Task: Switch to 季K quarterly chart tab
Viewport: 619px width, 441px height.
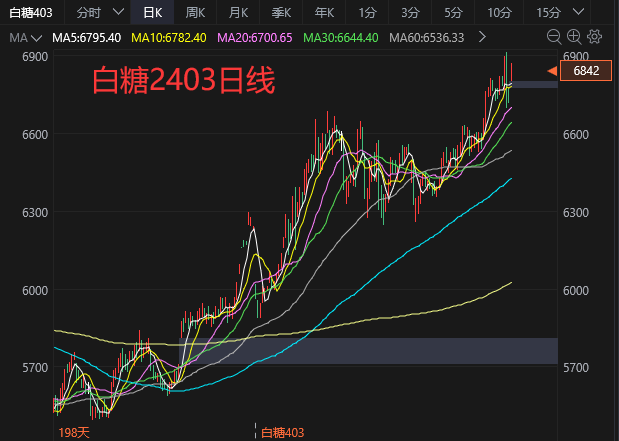Action: tap(281, 13)
